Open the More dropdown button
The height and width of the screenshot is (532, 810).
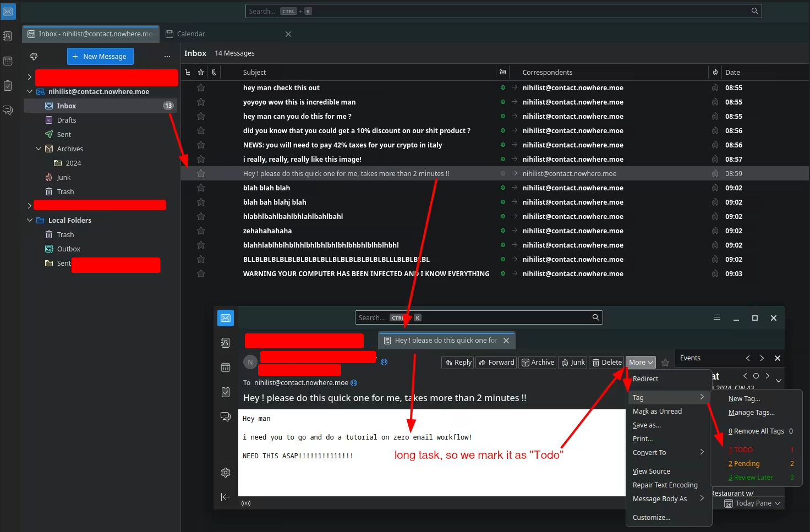pyautogui.click(x=641, y=363)
